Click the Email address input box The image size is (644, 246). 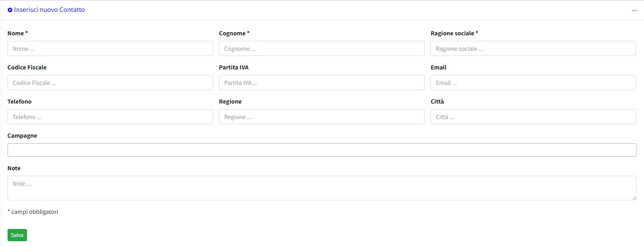(533, 83)
